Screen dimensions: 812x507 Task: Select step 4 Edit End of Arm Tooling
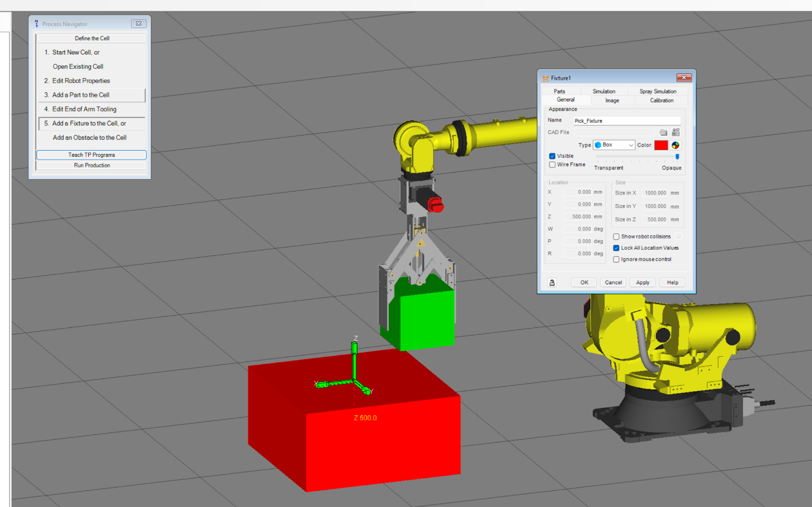(91, 109)
